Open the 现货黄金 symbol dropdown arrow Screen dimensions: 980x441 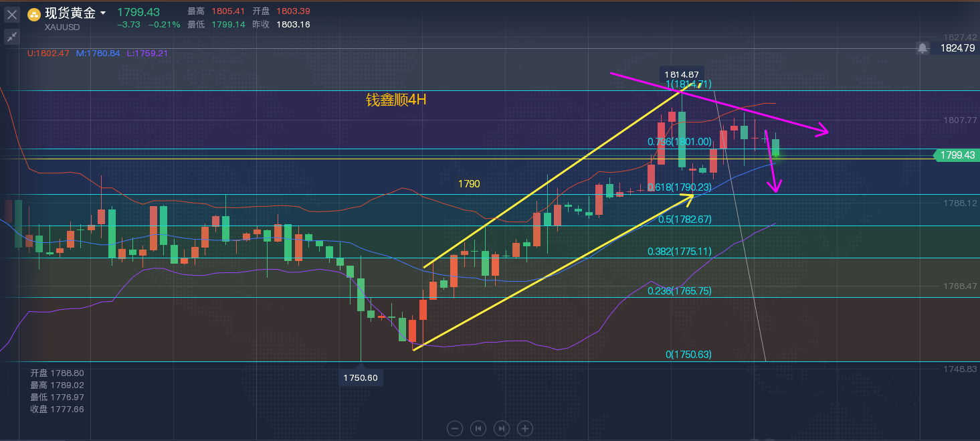102,13
